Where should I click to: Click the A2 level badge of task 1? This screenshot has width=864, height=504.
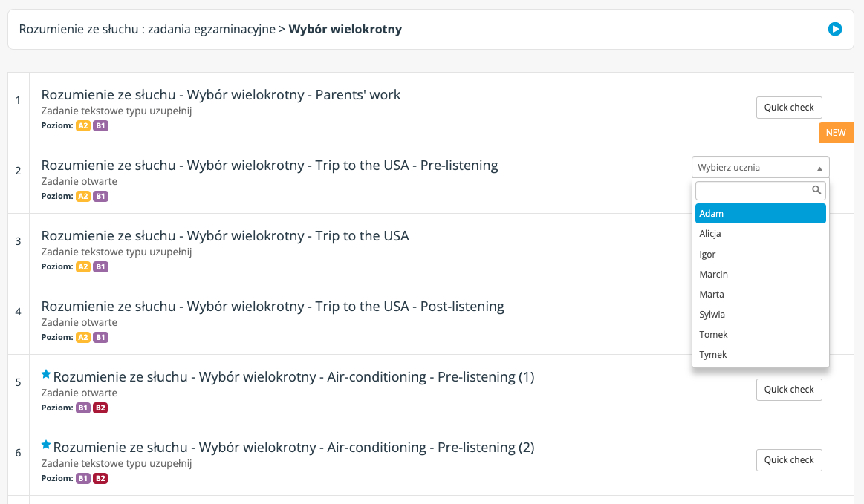pyautogui.click(x=83, y=125)
